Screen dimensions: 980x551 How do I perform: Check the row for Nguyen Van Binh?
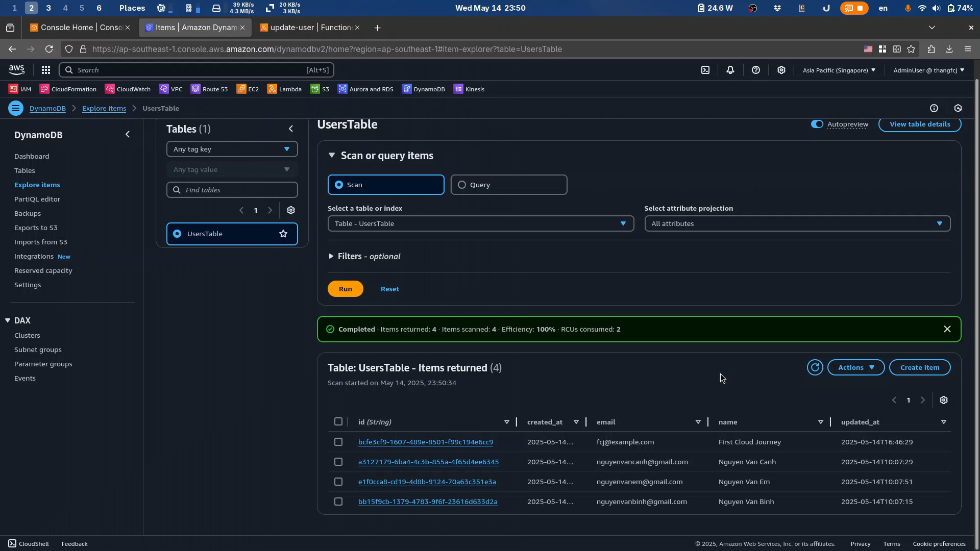(338, 502)
